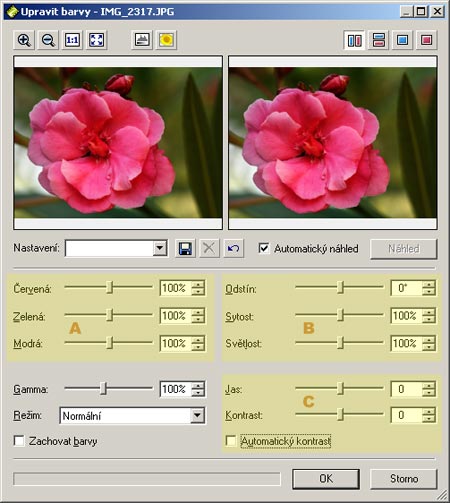This screenshot has width=450, height=503.
Task: Choose stacked horizontal preview layout
Action: (379, 40)
